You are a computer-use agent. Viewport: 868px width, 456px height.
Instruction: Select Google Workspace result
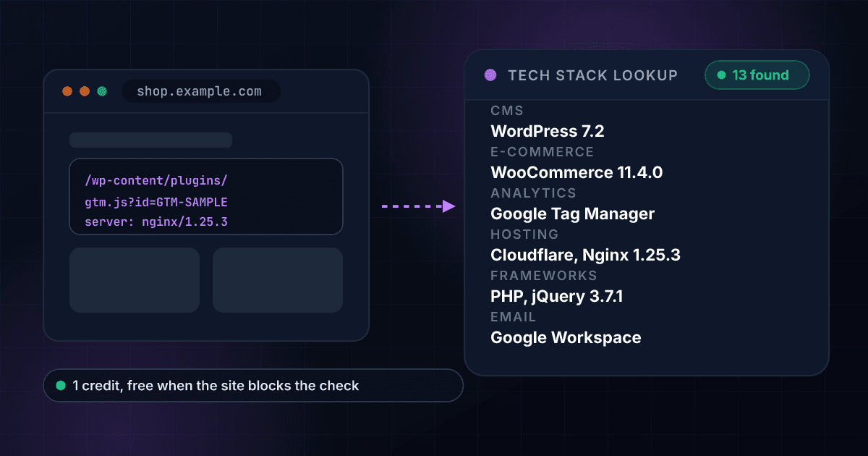tap(566, 337)
